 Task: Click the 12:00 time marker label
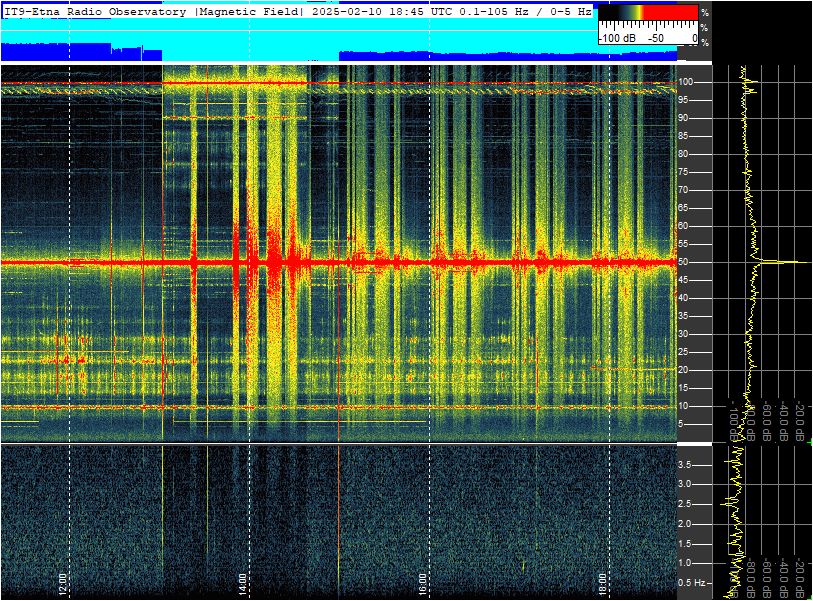tap(62, 584)
